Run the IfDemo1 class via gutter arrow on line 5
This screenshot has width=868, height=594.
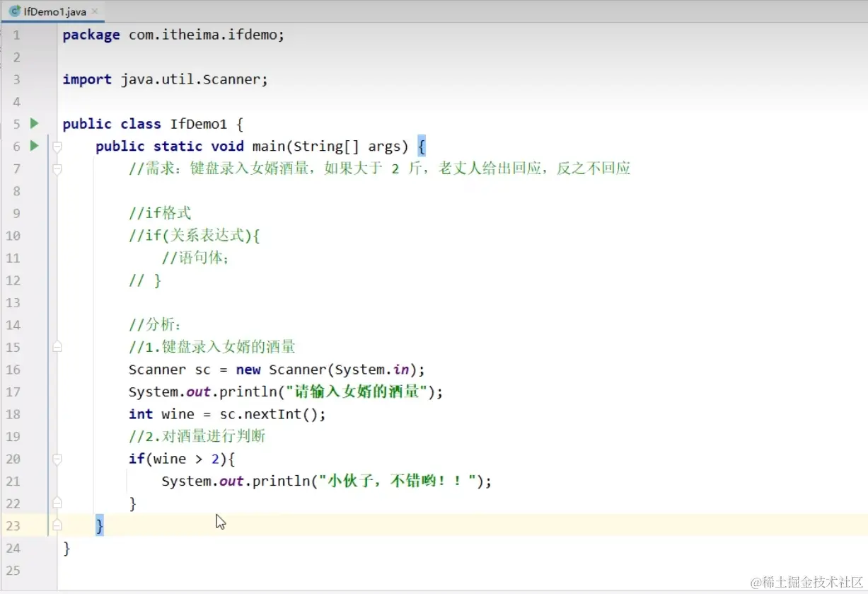click(x=34, y=123)
